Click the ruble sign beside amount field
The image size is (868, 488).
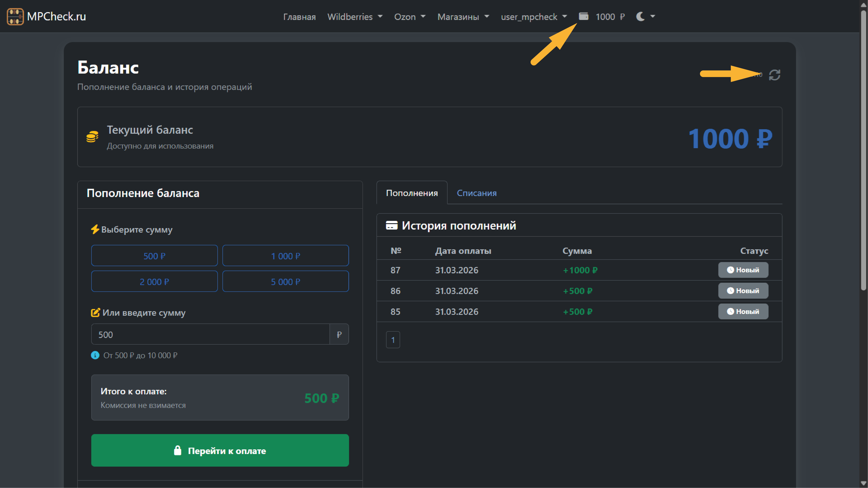click(x=339, y=334)
